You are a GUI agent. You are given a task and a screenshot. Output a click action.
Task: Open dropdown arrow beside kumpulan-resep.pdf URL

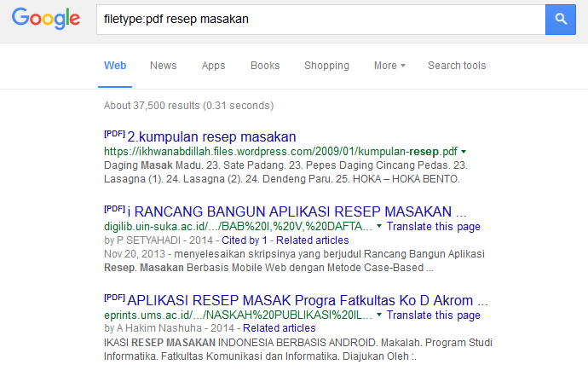(464, 152)
